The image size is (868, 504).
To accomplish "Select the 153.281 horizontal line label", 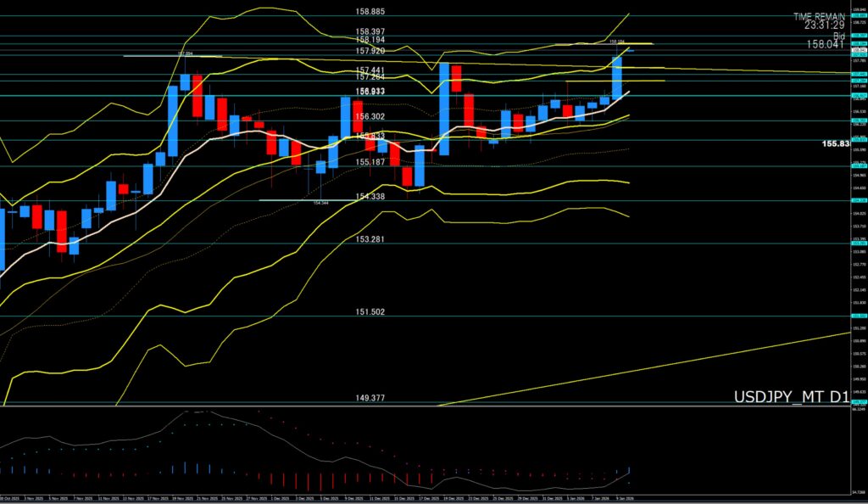I will click(370, 239).
